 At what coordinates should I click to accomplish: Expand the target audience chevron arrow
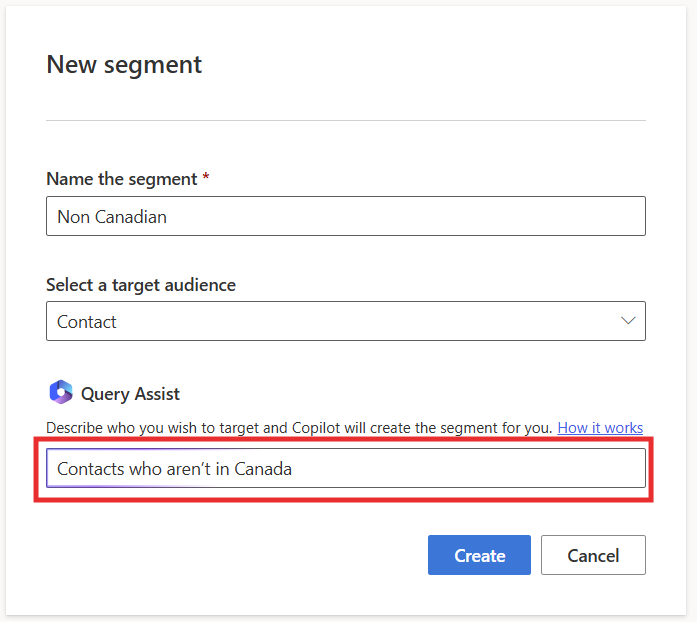pyautogui.click(x=628, y=321)
